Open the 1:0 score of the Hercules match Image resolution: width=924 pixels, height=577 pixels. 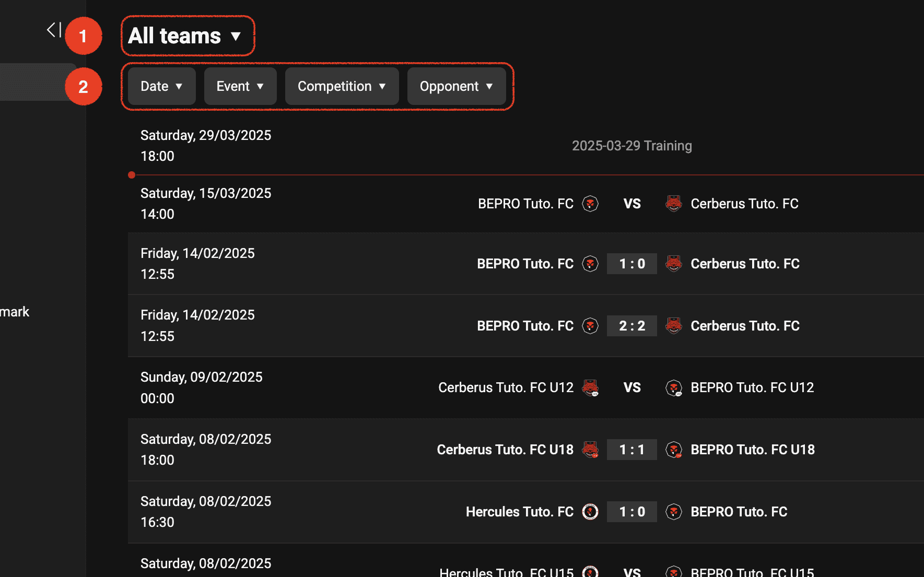pos(632,512)
